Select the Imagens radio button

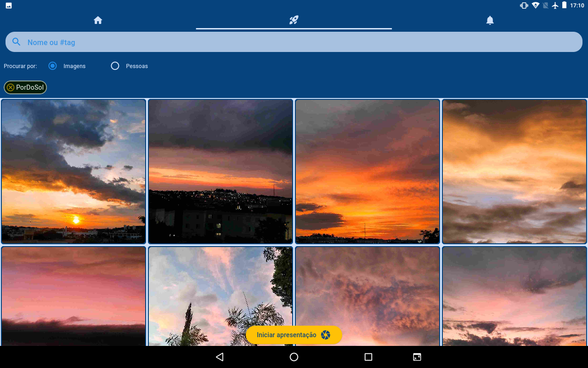[x=52, y=66]
